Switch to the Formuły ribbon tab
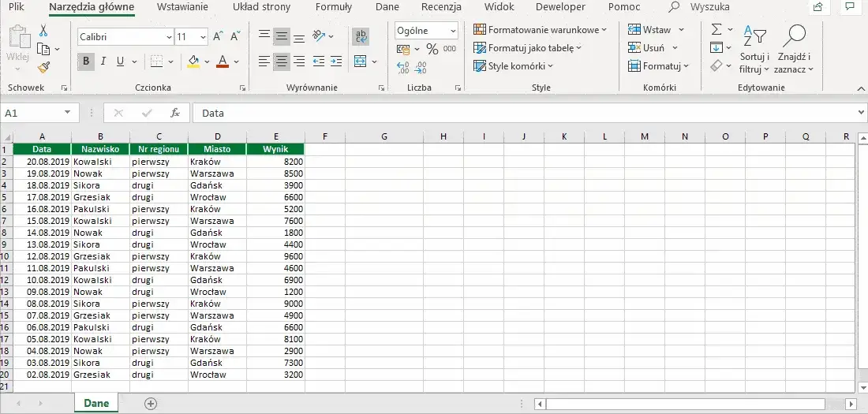Image resolution: width=868 pixels, height=414 pixels. pyautogui.click(x=334, y=7)
